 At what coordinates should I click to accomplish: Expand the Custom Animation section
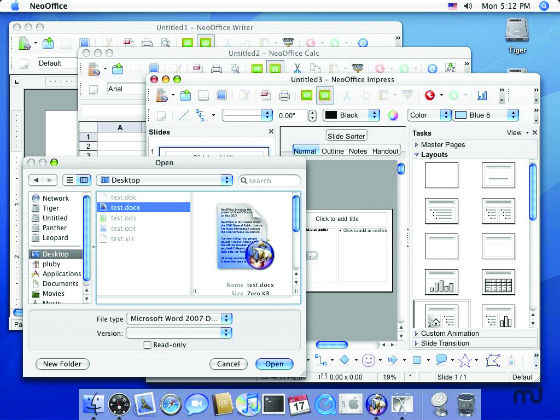pyautogui.click(x=416, y=333)
